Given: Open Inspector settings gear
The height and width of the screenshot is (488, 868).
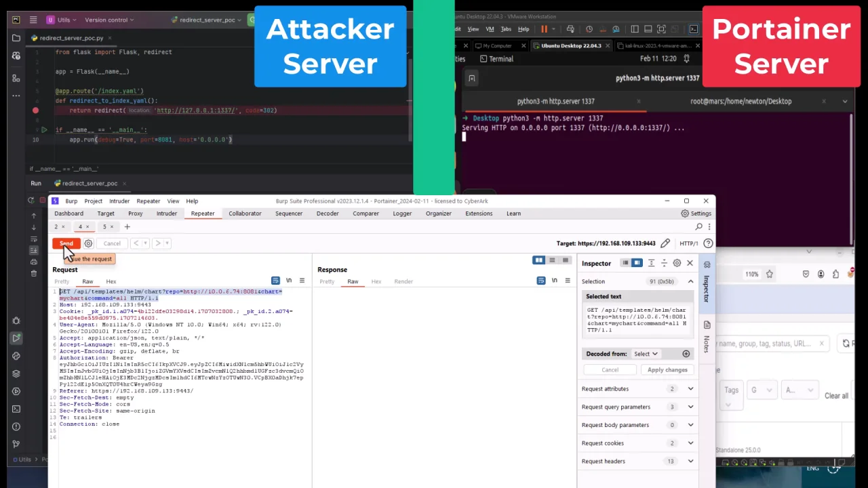Looking at the screenshot, I should coord(677,263).
